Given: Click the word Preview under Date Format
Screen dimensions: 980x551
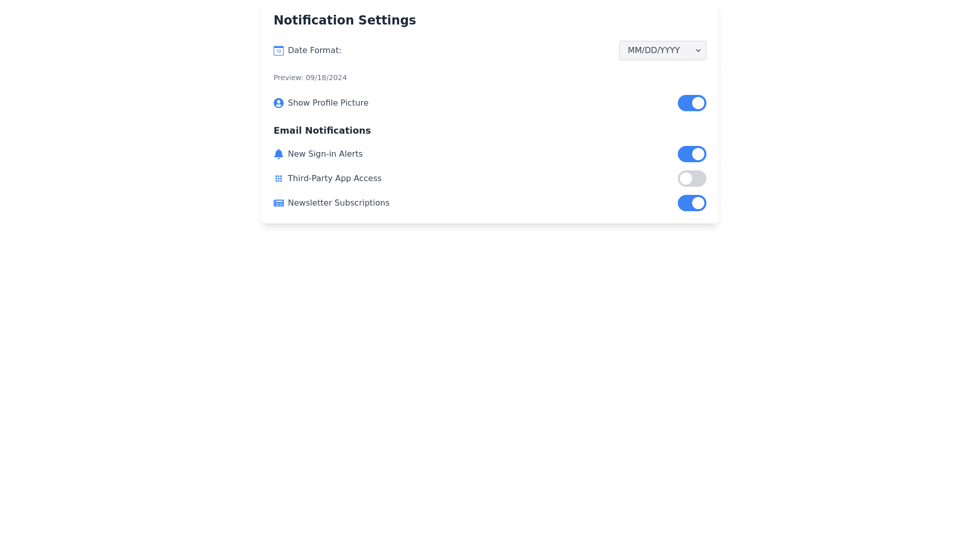Looking at the screenshot, I should pos(287,78).
